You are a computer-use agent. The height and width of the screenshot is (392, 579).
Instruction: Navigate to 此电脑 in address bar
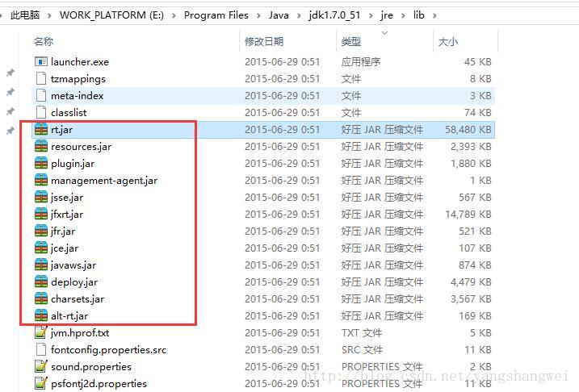pyautogui.click(x=25, y=15)
